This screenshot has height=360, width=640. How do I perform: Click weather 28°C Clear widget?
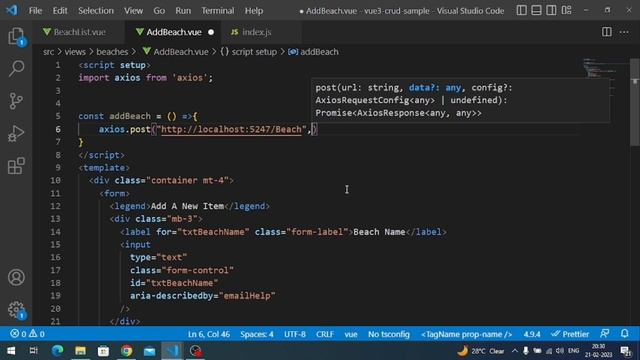coord(481,351)
